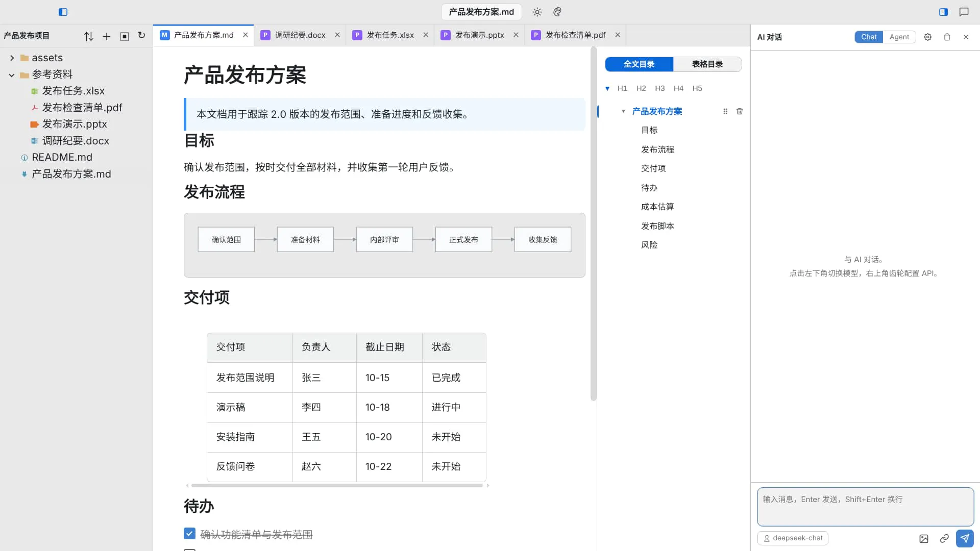Click the editor's vertical scrollbar
The width and height of the screenshot is (980, 551).
coord(593,223)
